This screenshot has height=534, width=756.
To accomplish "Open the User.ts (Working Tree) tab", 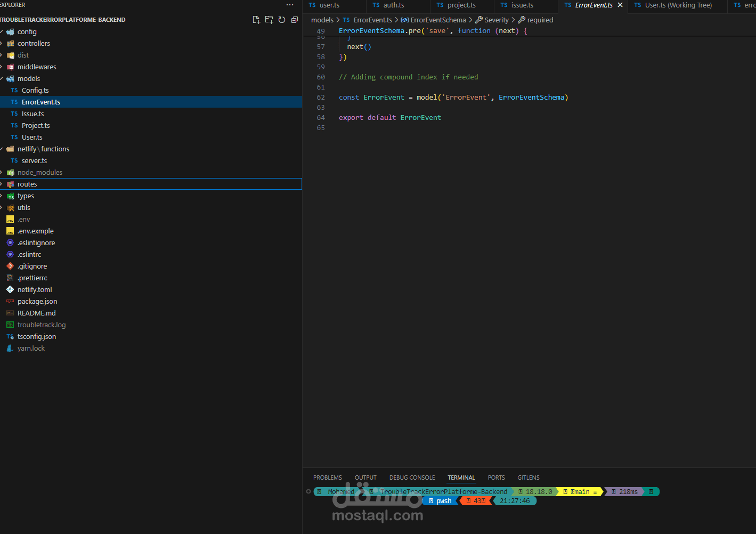I will click(x=678, y=5).
